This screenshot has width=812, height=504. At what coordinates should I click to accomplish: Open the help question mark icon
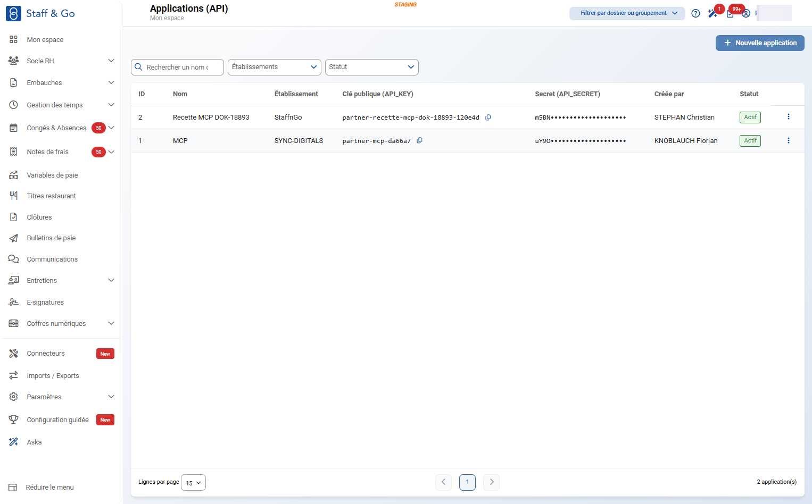(x=695, y=13)
